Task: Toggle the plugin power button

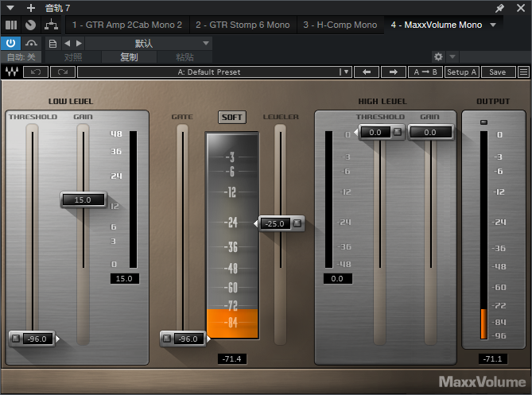Action: [11, 43]
